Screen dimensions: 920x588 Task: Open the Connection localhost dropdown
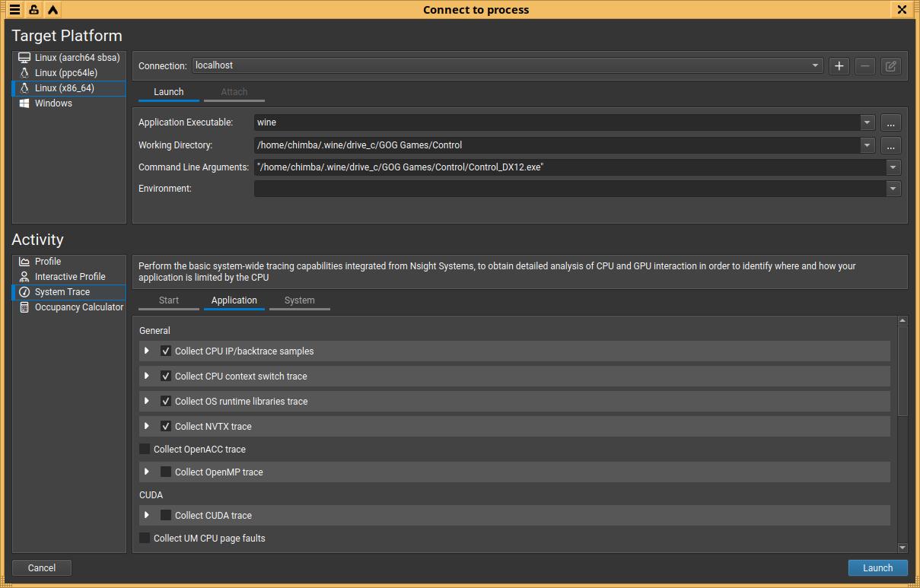[x=815, y=65]
